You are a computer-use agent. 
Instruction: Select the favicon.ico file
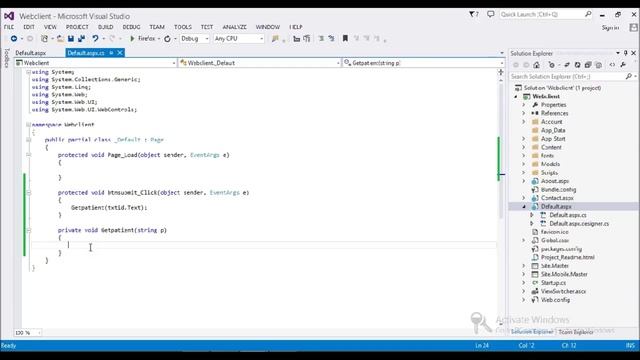click(x=554, y=232)
